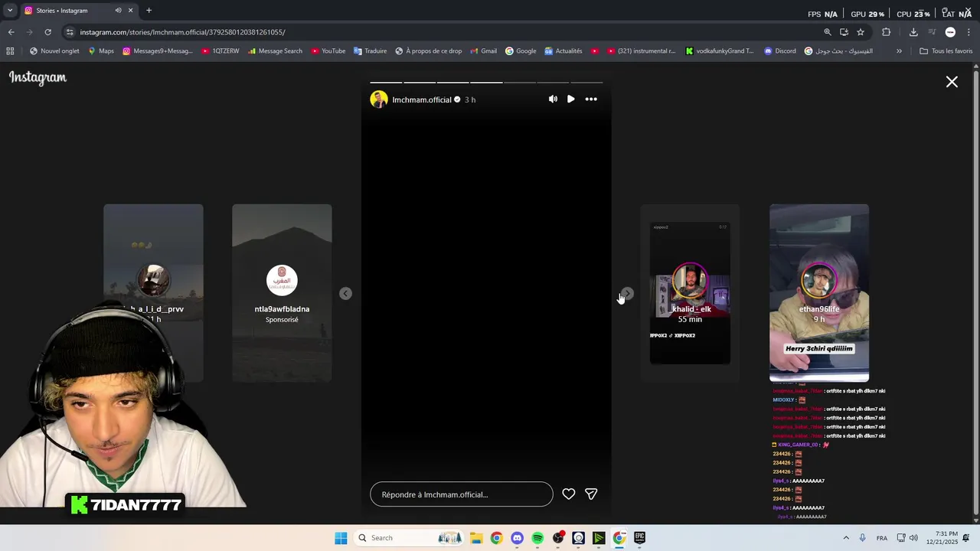The width and height of the screenshot is (980, 551).
Task: Click the address bar URL
Action: [x=182, y=32]
